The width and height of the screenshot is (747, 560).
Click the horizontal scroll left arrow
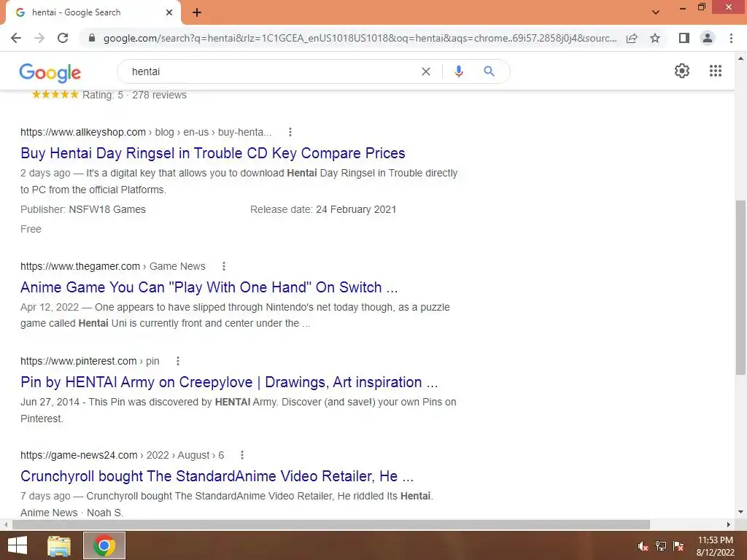pos(6,524)
